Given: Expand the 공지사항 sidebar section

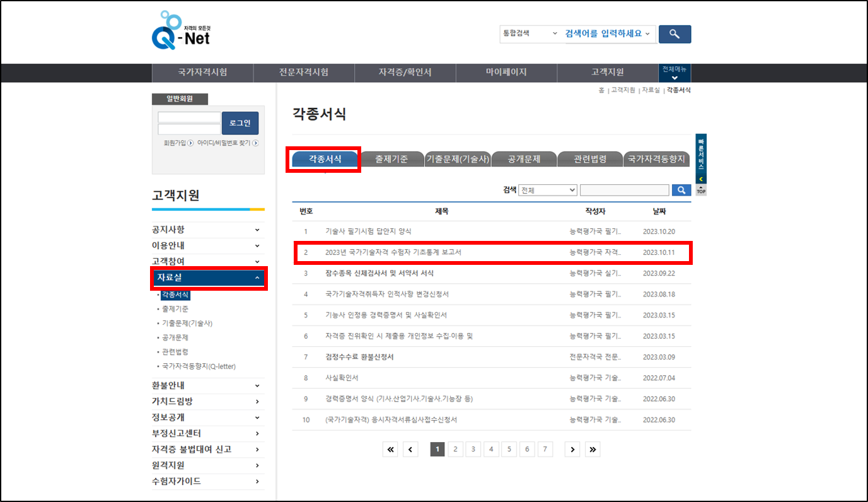Looking at the screenshot, I should [x=208, y=229].
